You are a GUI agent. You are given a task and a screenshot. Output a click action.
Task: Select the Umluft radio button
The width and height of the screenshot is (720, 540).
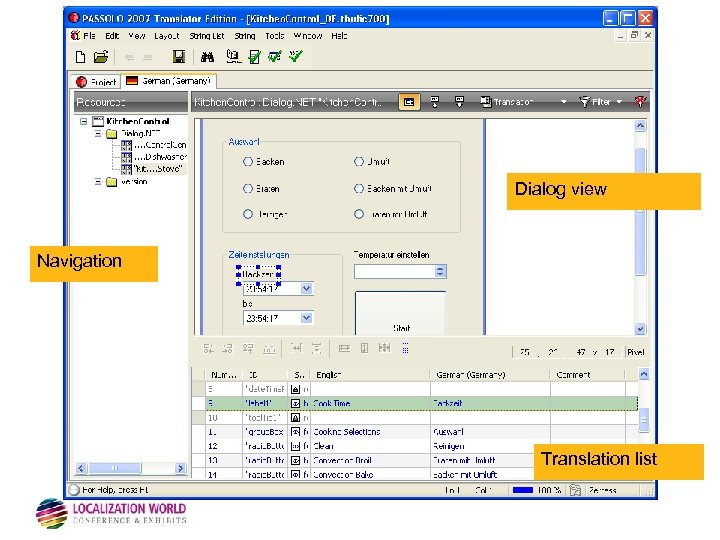[x=359, y=162]
